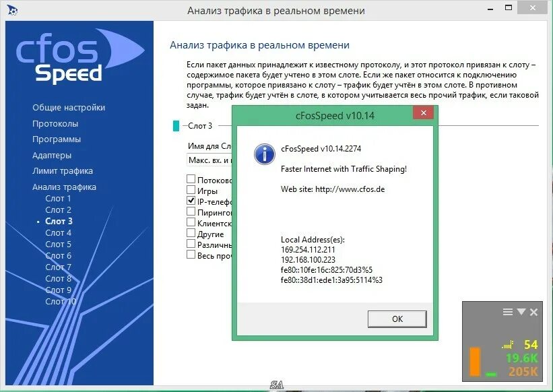Click Faster Internet with Traffic Shaping! text
The height and width of the screenshot is (392, 553).
[x=344, y=169]
